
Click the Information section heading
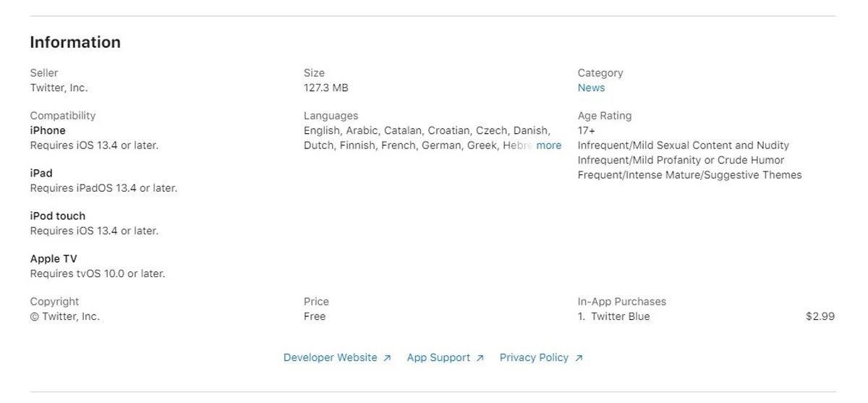[x=75, y=42]
